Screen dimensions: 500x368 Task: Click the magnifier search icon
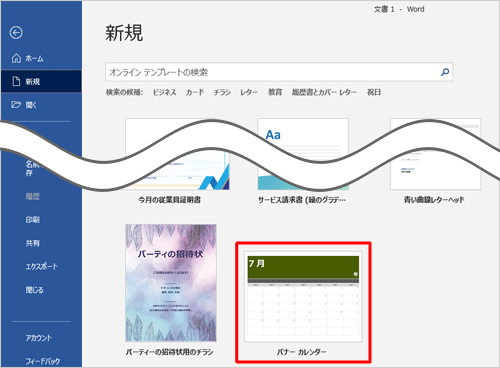pos(445,72)
